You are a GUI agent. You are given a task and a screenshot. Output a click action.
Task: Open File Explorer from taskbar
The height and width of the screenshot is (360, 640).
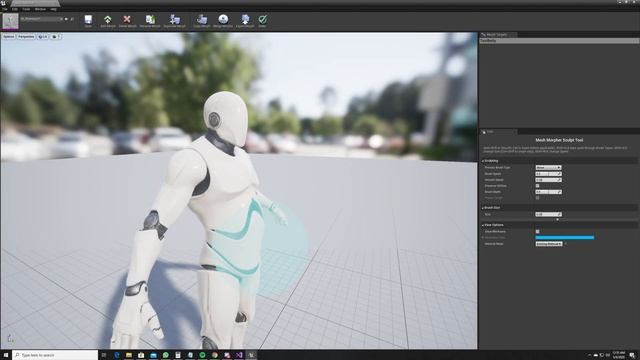(x=129, y=355)
